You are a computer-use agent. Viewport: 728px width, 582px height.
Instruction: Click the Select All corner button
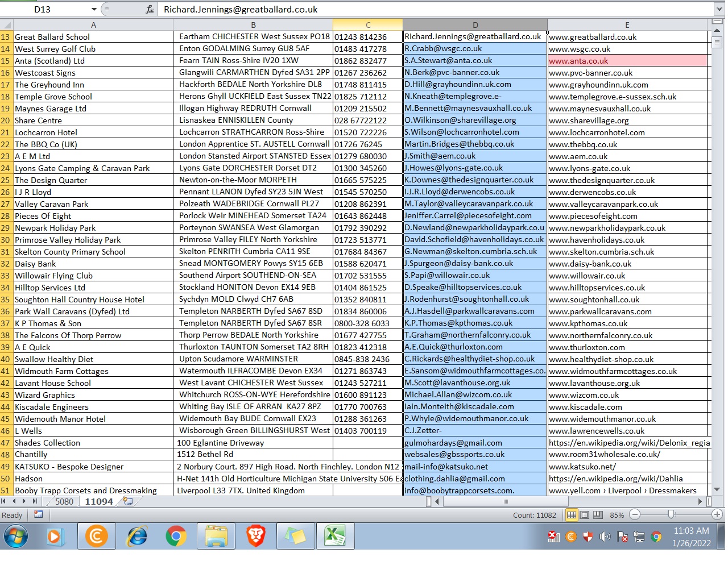coord(6,24)
